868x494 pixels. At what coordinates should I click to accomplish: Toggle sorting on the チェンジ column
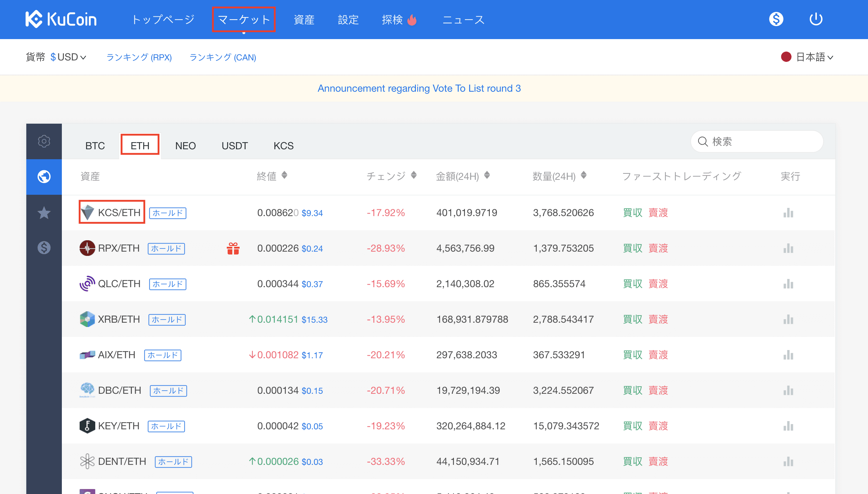[414, 175]
